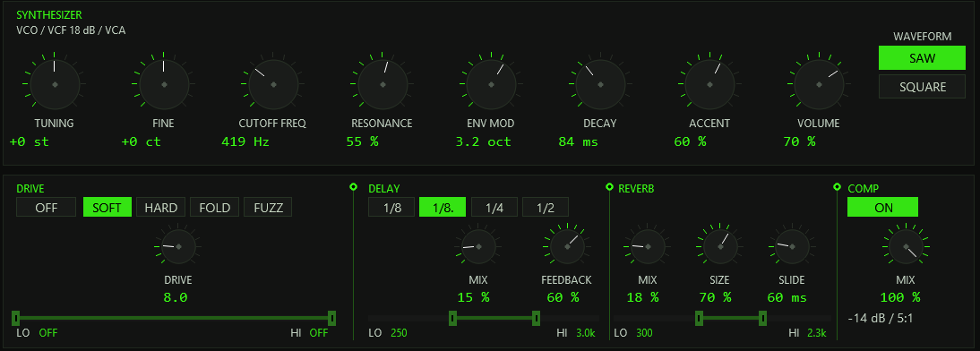Click the drive filter HI slider handle
This screenshot has height=351, width=980.
331,319
